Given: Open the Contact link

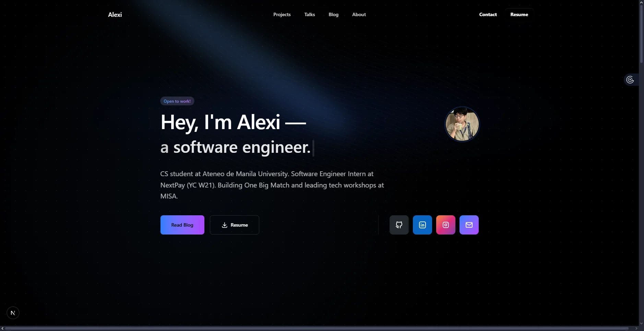Looking at the screenshot, I should [x=488, y=14].
